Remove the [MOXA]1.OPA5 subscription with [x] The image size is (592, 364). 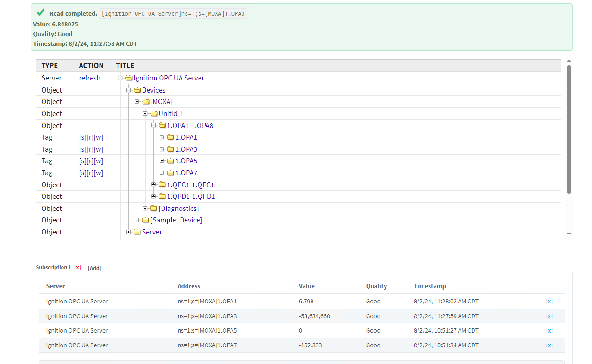tap(549, 331)
